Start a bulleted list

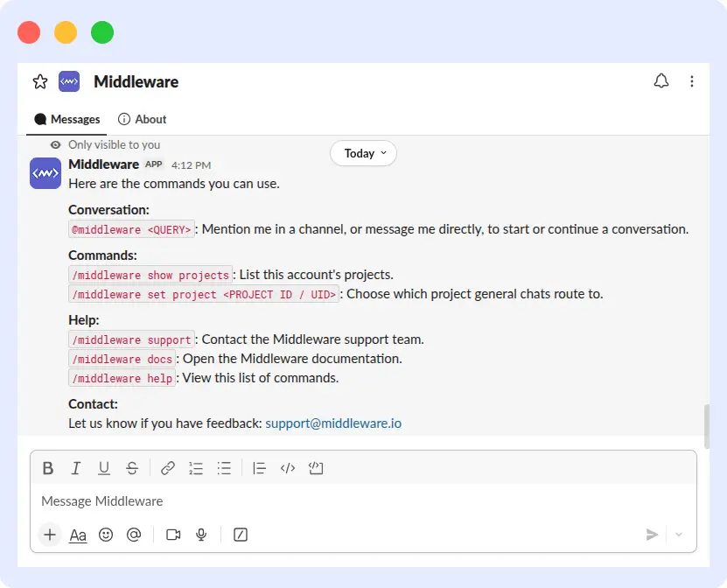(x=224, y=468)
